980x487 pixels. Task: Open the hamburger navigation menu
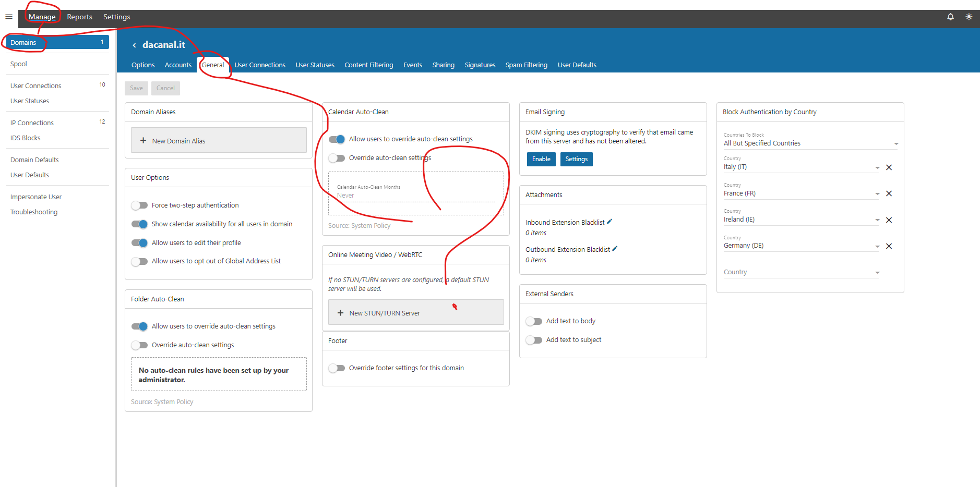point(9,17)
